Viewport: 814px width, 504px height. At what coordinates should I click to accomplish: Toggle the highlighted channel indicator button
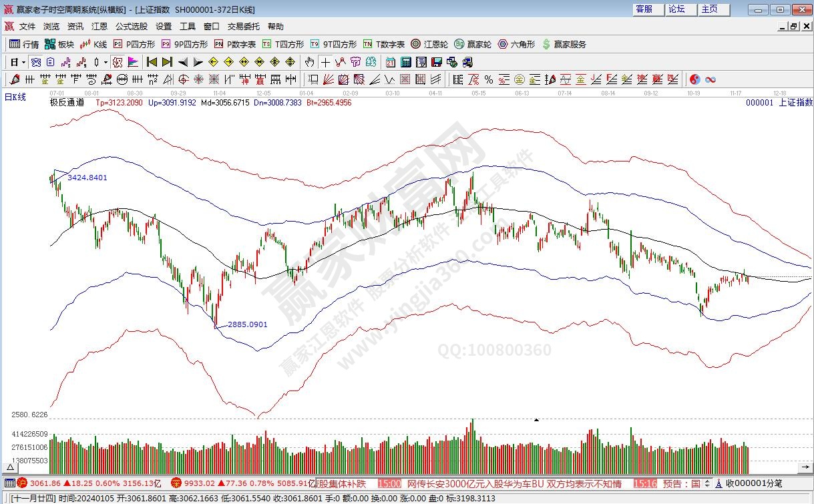pyautogui.click(x=117, y=62)
